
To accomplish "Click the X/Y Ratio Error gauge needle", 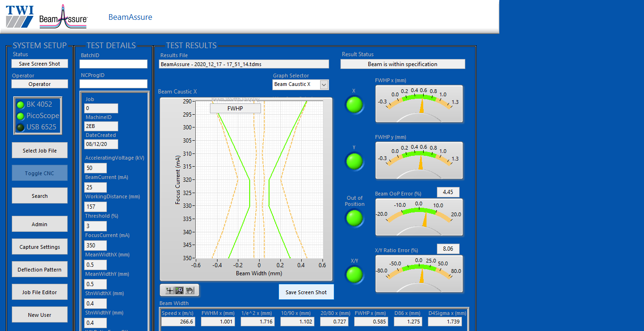I will click(422, 276).
